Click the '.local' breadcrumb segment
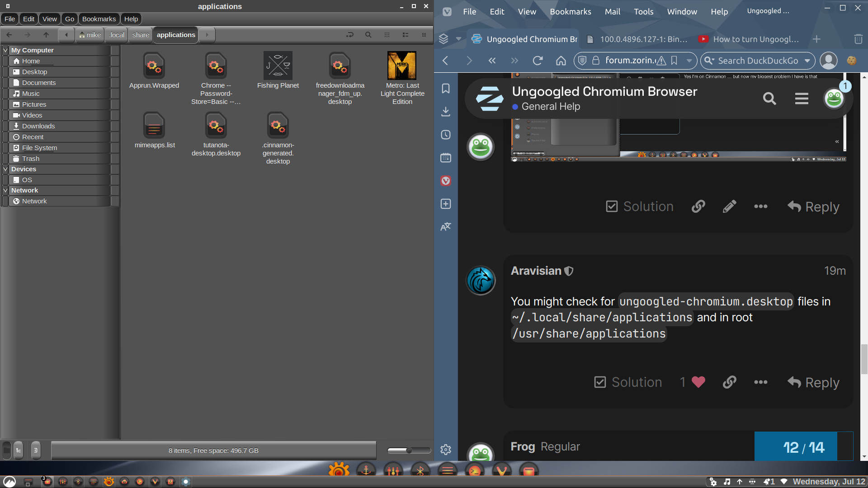868x488 pixels. 117,35
